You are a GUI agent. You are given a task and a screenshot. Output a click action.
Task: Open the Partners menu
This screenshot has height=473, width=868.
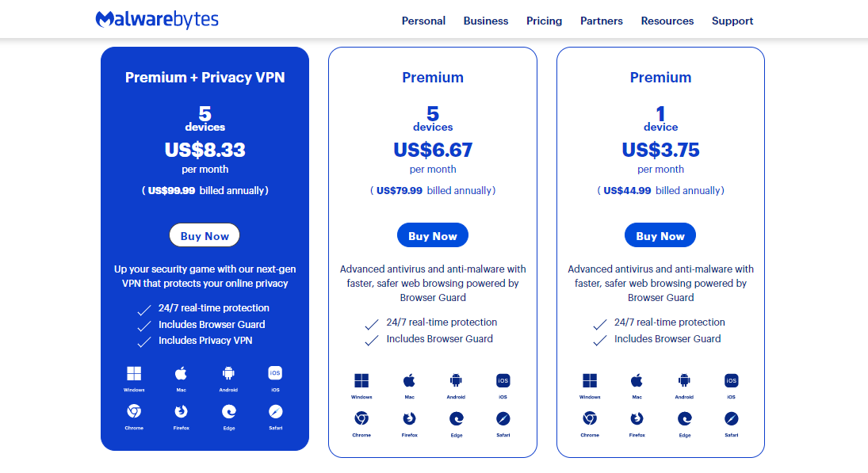[601, 21]
